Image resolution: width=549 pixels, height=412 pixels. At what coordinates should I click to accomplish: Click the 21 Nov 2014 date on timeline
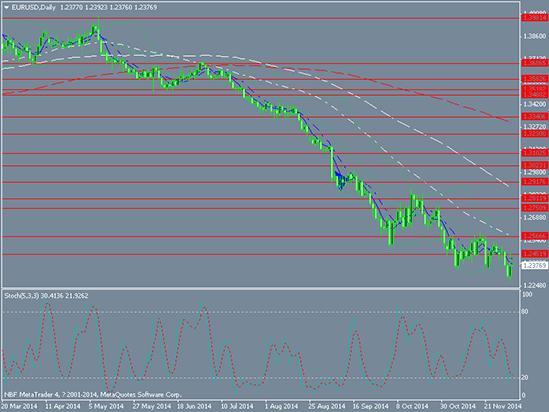[503, 406]
